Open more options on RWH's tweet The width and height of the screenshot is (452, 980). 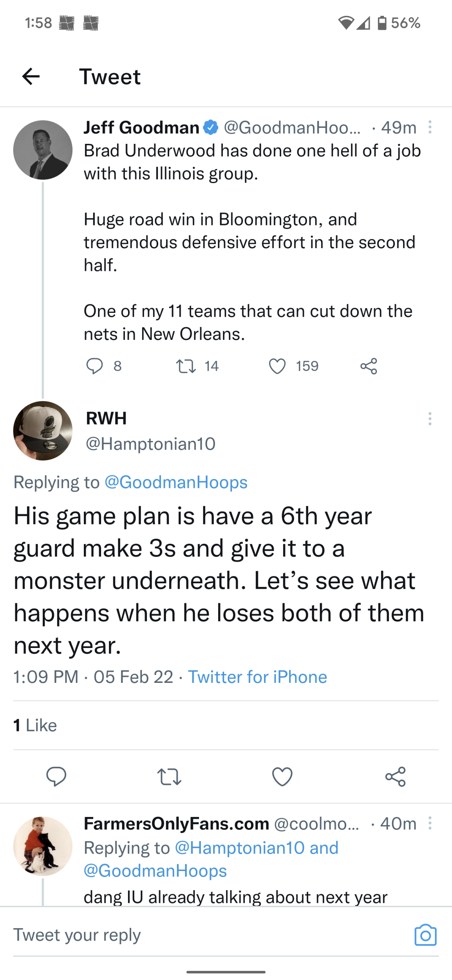pyautogui.click(x=430, y=419)
